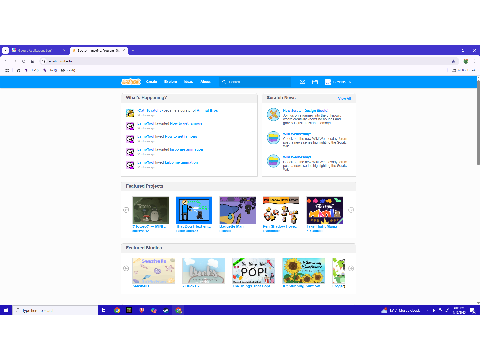Open the green Totoro featured project thumbnail

pos(151,210)
